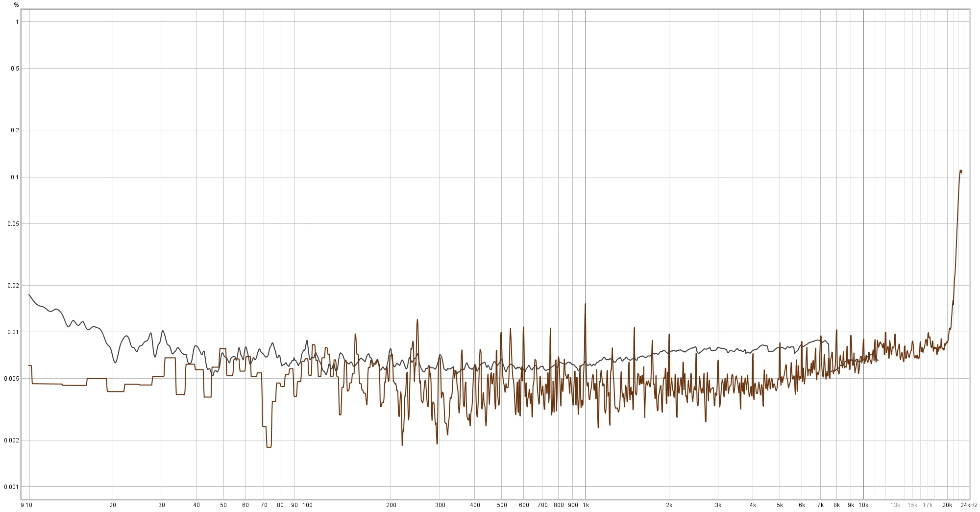
Task: Click the 0.002 vertical axis label
Action: [x=12, y=440]
